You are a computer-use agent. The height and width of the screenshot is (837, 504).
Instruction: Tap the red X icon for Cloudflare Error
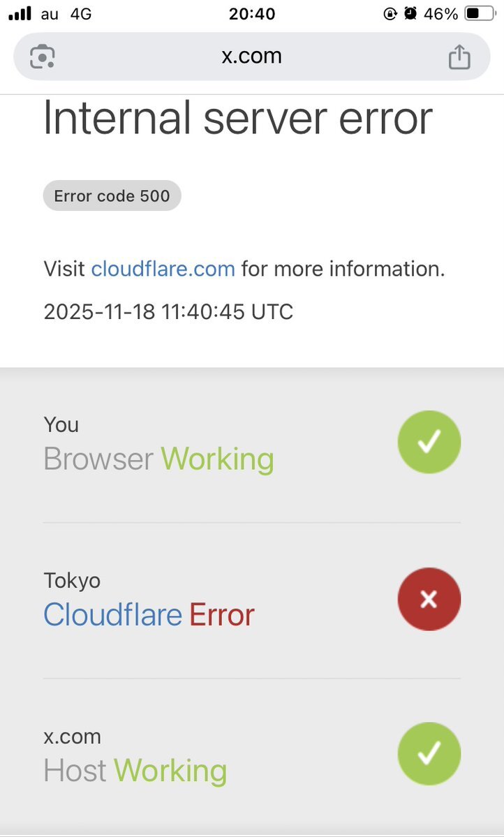coord(429,599)
